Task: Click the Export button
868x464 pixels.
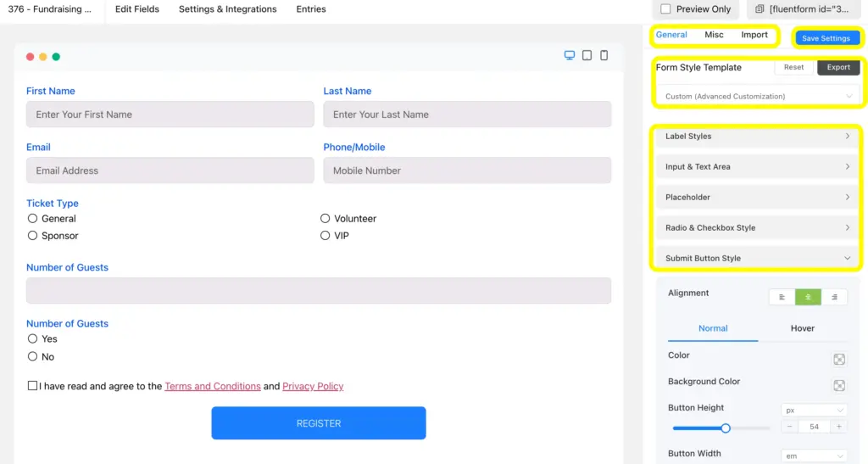Action: click(838, 67)
